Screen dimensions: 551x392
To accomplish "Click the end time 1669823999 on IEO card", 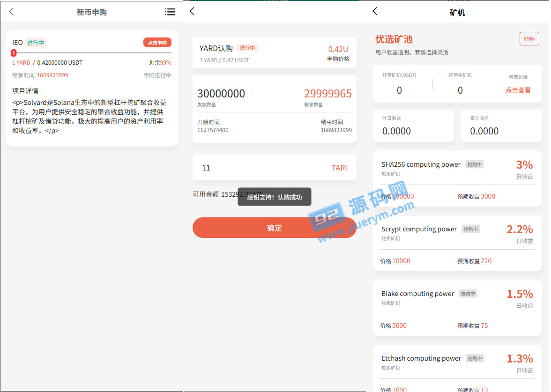I will [x=52, y=75].
